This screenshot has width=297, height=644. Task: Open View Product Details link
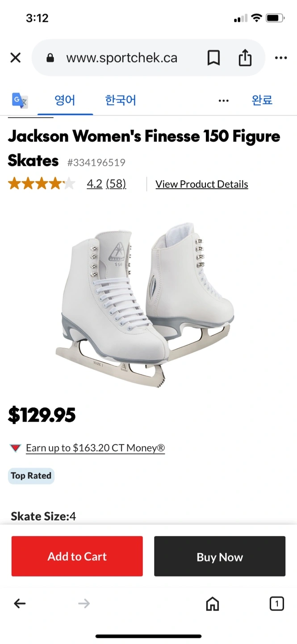pyautogui.click(x=202, y=184)
